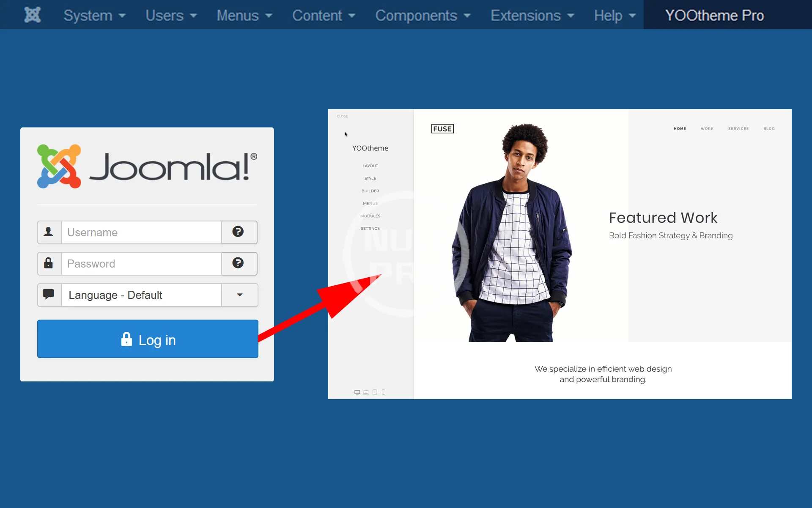Open the Components menu
This screenshot has width=812, height=508.
point(423,15)
